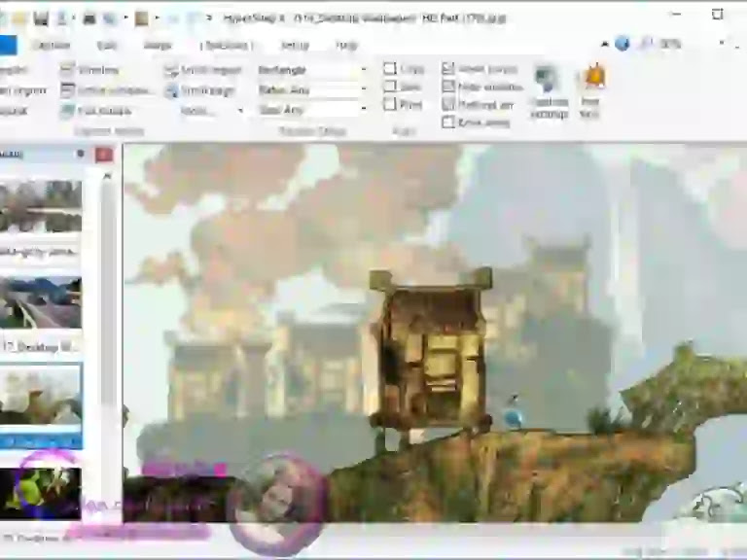747x560 pixels.
Task: Click the open folder icon in quick access toolbar
Action: 20,18
